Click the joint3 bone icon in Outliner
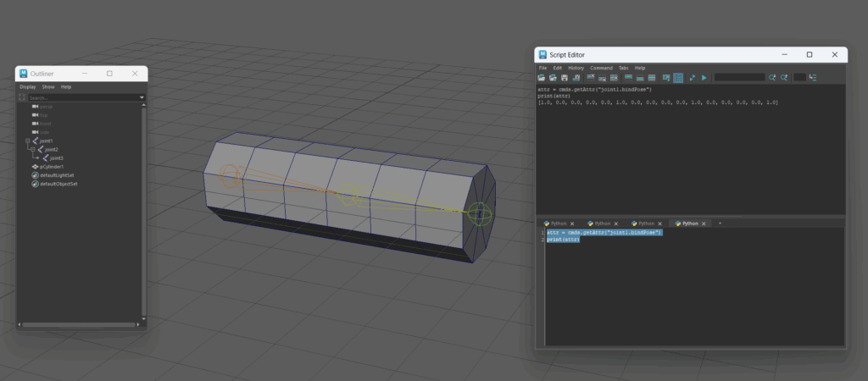 (45, 158)
